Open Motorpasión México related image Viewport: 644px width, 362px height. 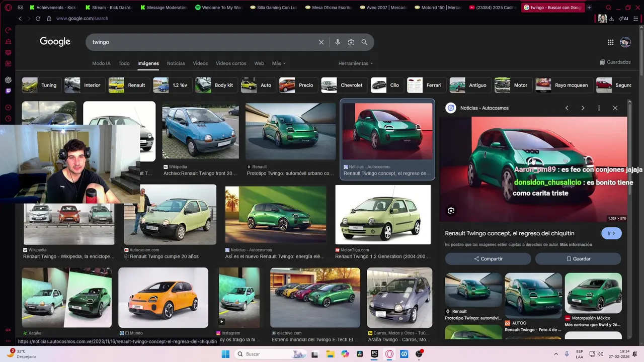(593, 293)
